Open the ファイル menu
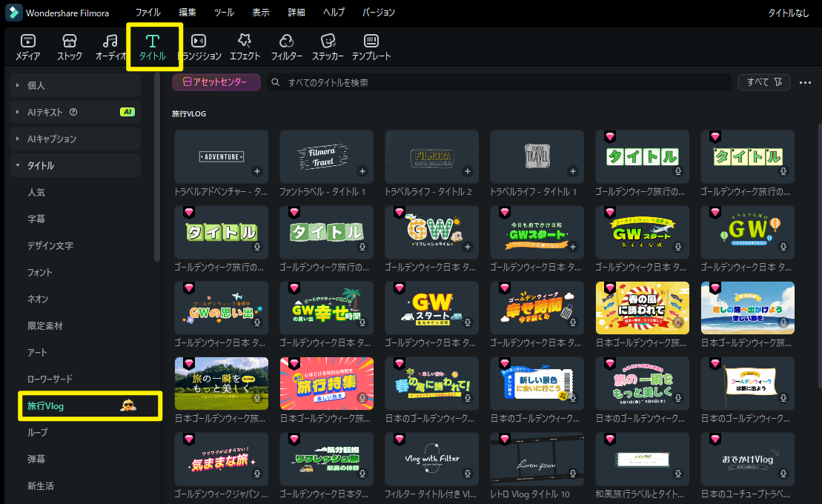 point(148,13)
